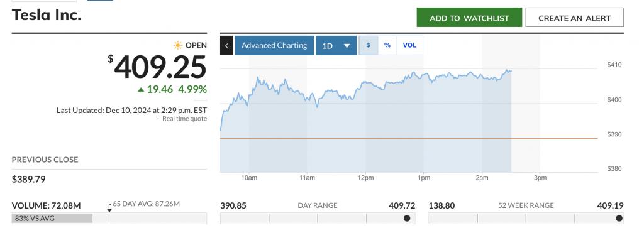Collapse chart panel with left chevron icon
Viewport: 644px width, 228px height.
coord(226,45)
